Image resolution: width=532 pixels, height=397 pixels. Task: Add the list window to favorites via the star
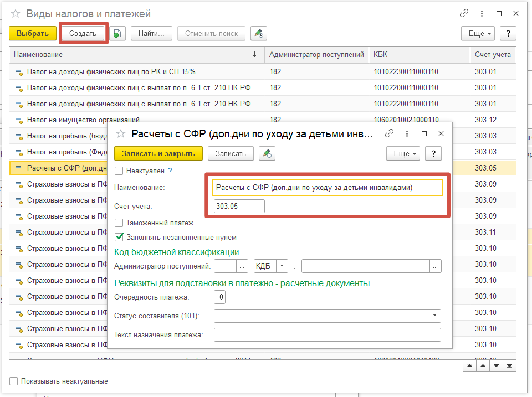pyautogui.click(x=16, y=13)
